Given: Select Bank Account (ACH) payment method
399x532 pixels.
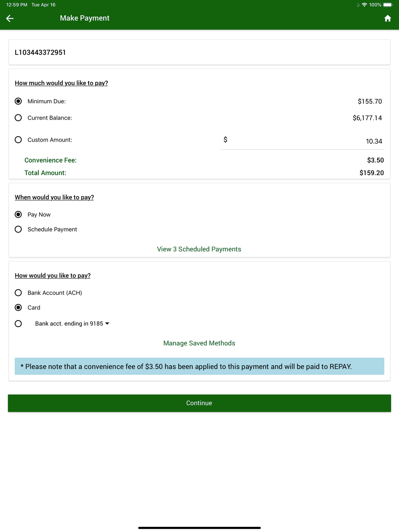Looking at the screenshot, I should tap(18, 293).
